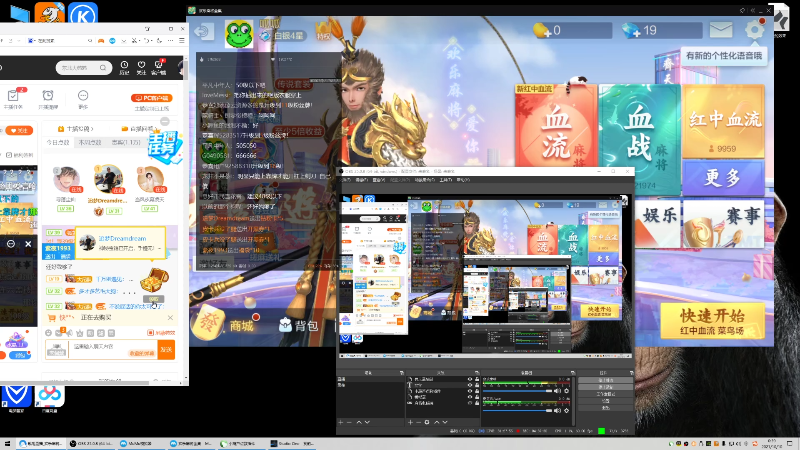Pop out the OBS sources dock icon

click(x=477, y=373)
